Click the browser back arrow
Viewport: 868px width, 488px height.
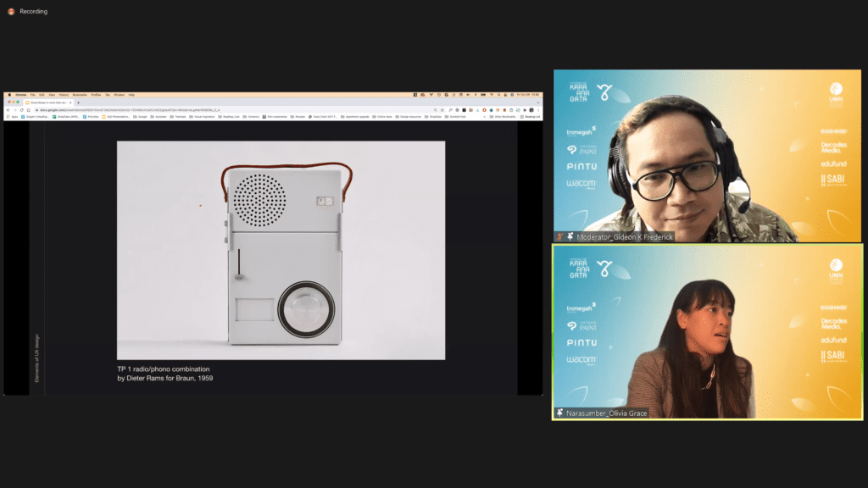8,110
